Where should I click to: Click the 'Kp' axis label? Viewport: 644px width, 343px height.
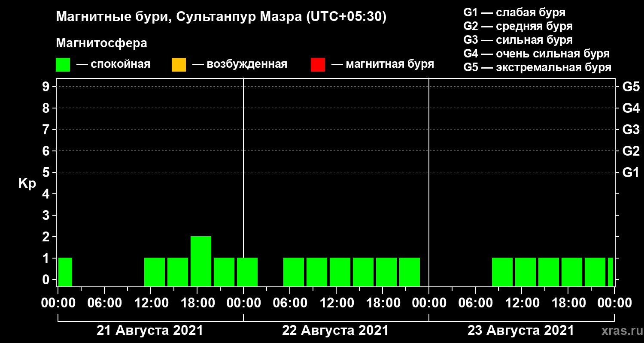tap(27, 184)
